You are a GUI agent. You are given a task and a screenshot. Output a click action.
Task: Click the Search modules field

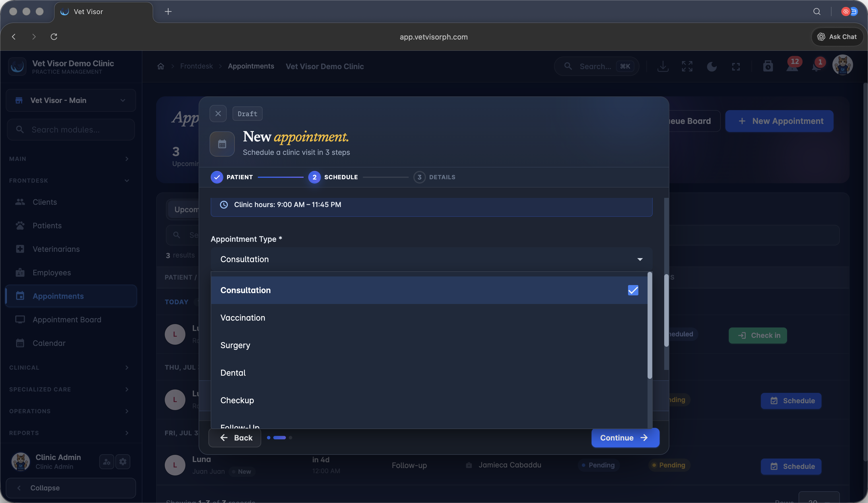[71, 130]
